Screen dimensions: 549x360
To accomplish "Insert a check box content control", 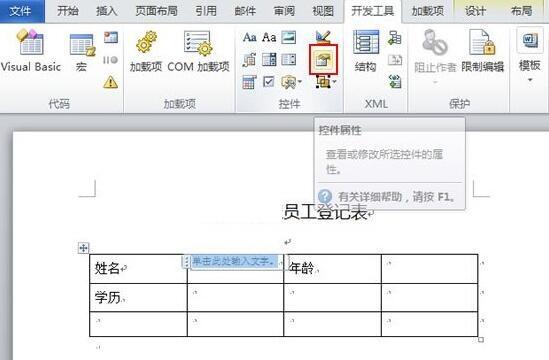I will click(x=269, y=82).
